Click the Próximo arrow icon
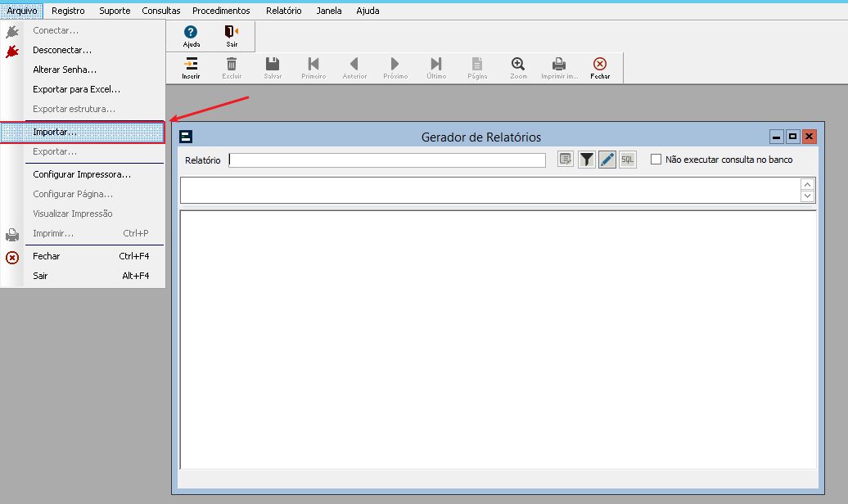848x504 pixels. (x=395, y=64)
